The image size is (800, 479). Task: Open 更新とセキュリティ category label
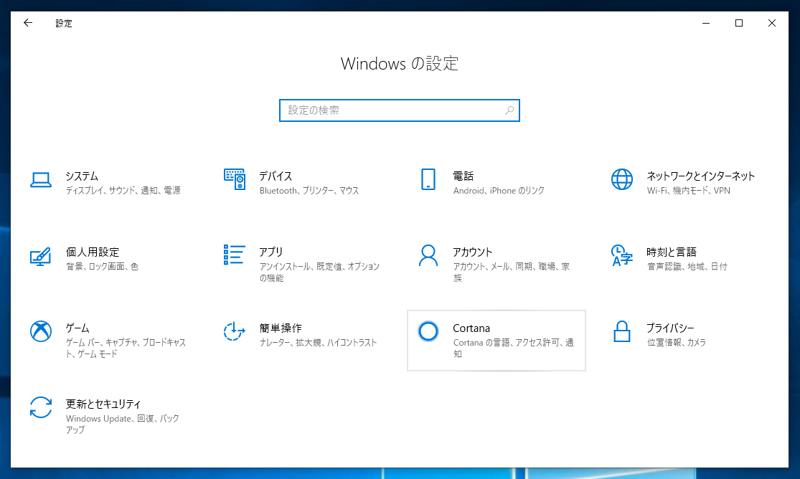point(103,404)
